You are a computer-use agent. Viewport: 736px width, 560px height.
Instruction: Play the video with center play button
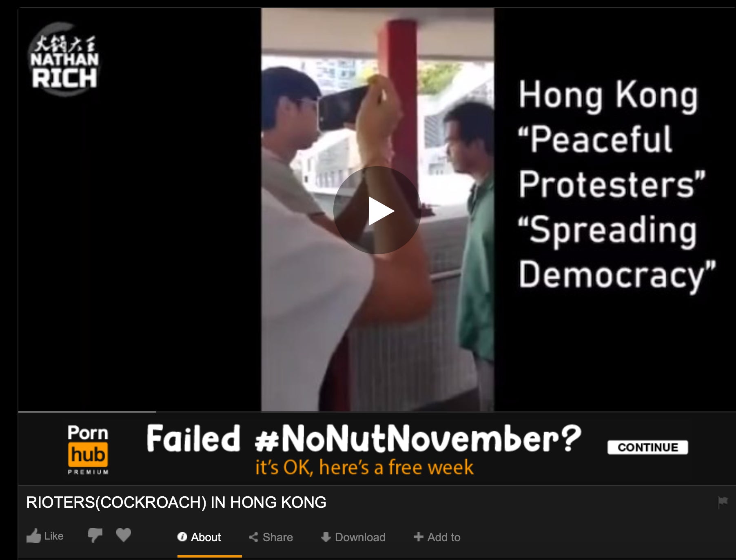(377, 210)
